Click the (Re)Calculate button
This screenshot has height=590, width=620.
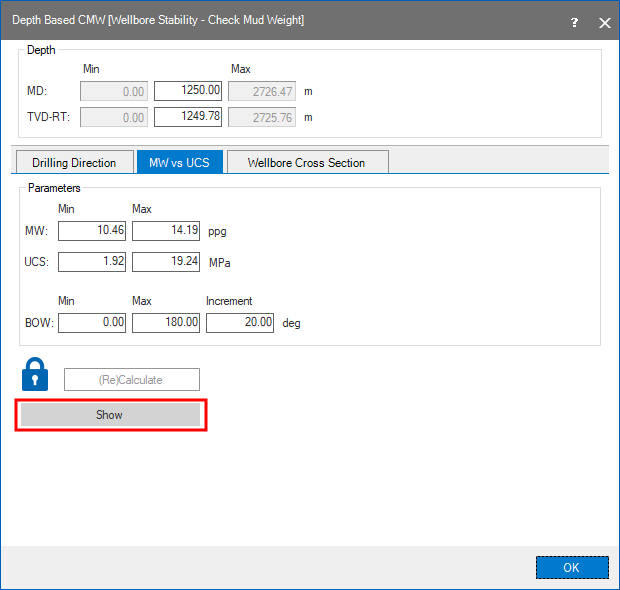[131, 379]
